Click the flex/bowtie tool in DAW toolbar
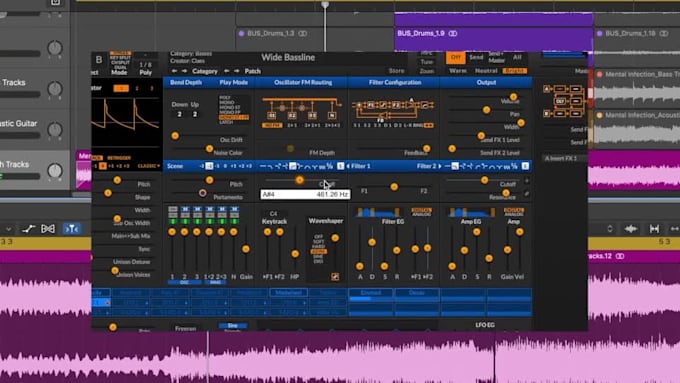This screenshot has width=680, height=383. pyautogui.click(x=48, y=229)
